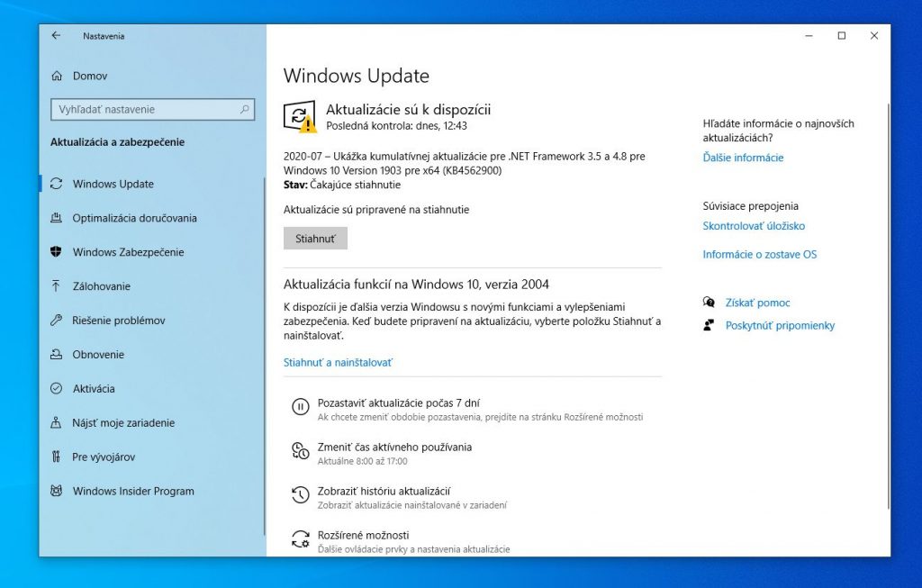The image size is (922, 588).
Task: Open Windows Insider Program settings
Action: pyautogui.click(x=133, y=492)
